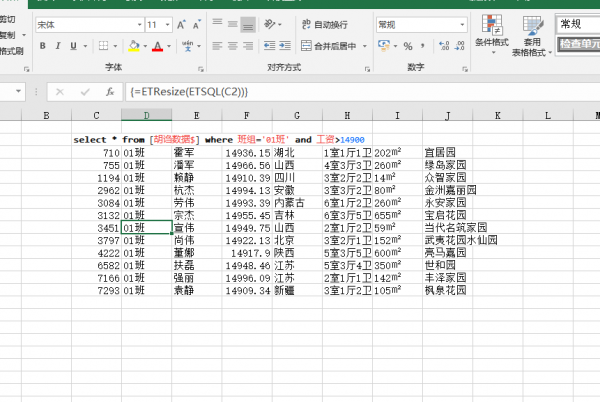The image size is (600, 402).
Task: Confirm the formula entry checkmark
Action: pos(85,92)
